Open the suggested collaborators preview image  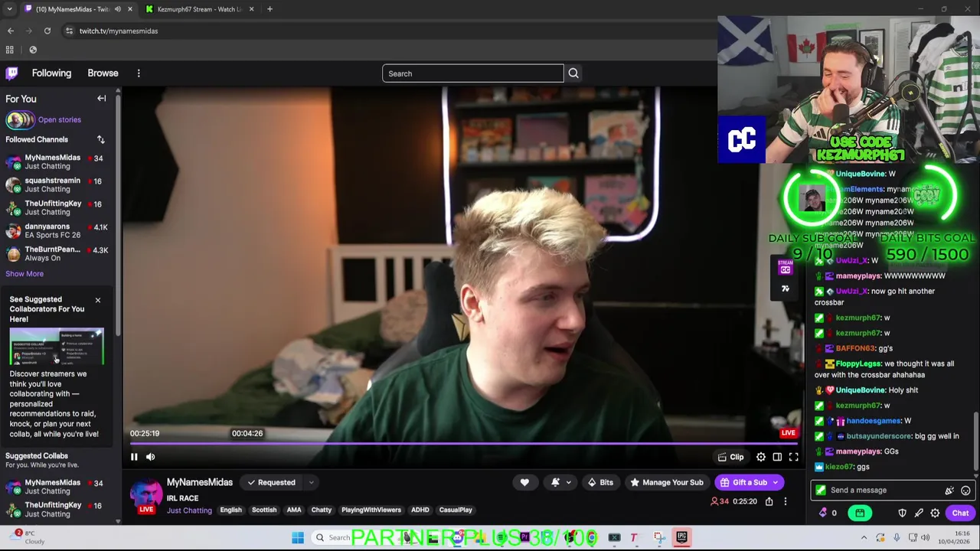57,347
